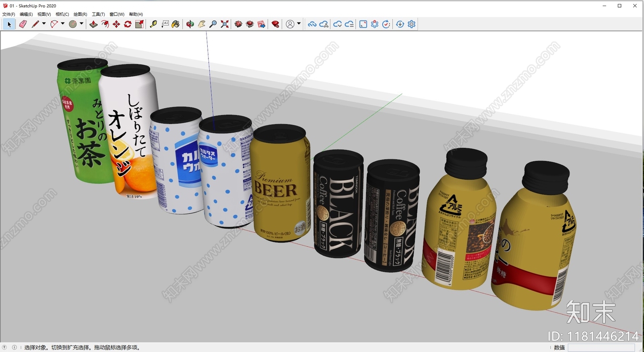Open the Extension Manager ruby icon
The width and height of the screenshot is (644, 352).
(275, 24)
